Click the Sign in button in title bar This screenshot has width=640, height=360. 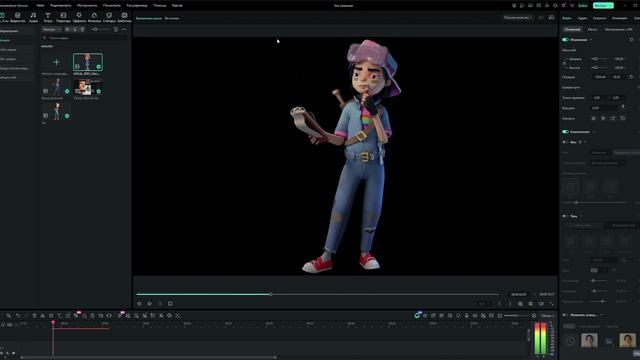[583, 5]
